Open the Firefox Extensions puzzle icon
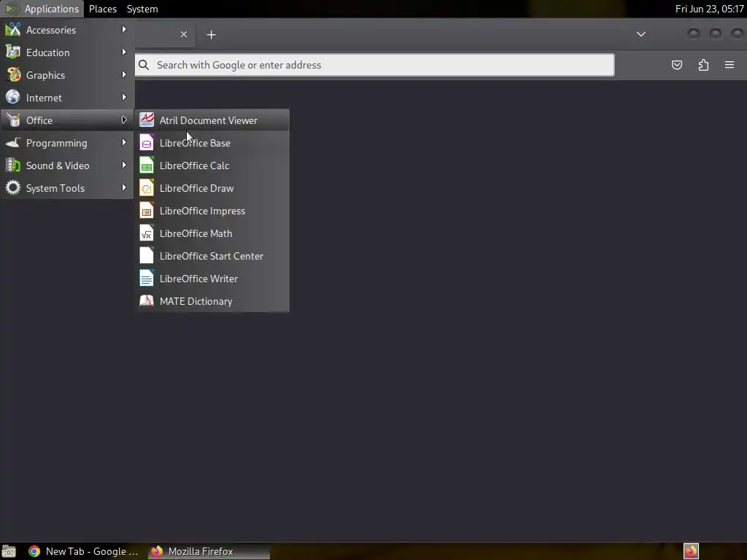747x560 pixels. coord(703,65)
